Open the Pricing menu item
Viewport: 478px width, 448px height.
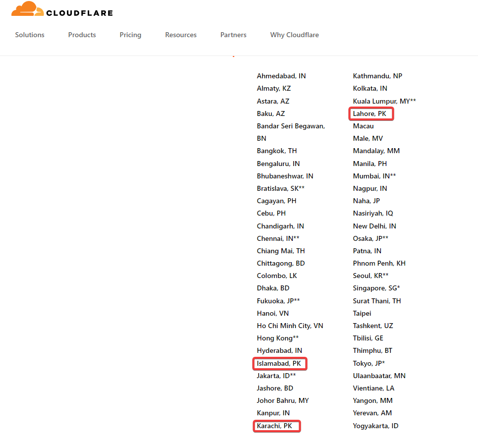click(x=130, y=35)
